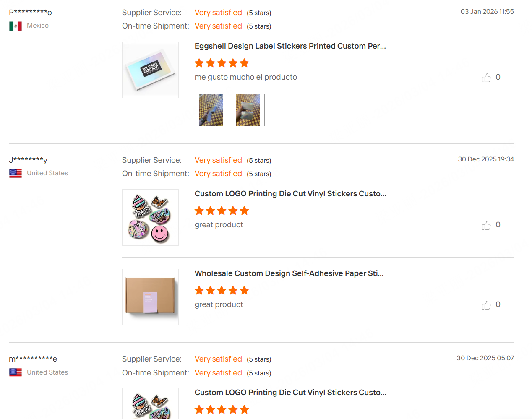This screenshot has width=532, height=419.
Task: Click thumbs-up beside Die Cut Vinyl review by J********y
Action: pos(486,226)
